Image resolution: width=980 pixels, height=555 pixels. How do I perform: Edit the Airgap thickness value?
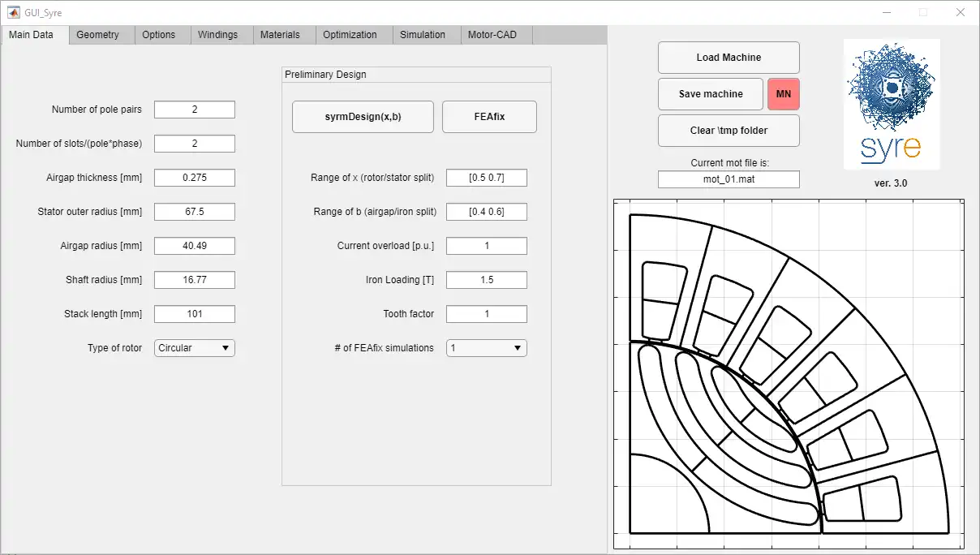(x=194, y=177)
